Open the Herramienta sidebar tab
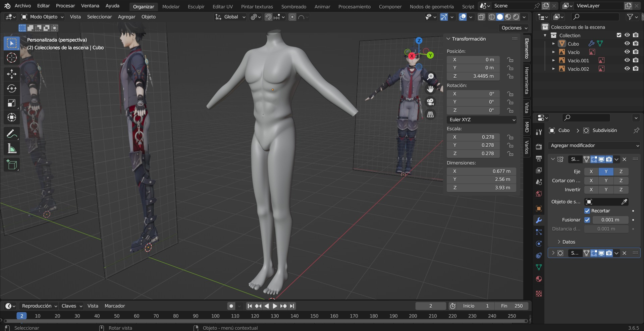This screenshot has height=331, width=644. click(x=527, y=80)
